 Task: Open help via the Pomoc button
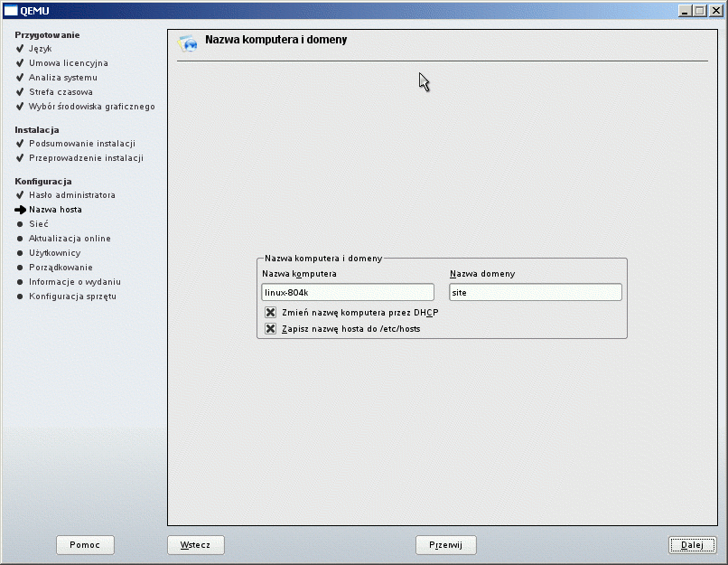(x=85, y=545)
